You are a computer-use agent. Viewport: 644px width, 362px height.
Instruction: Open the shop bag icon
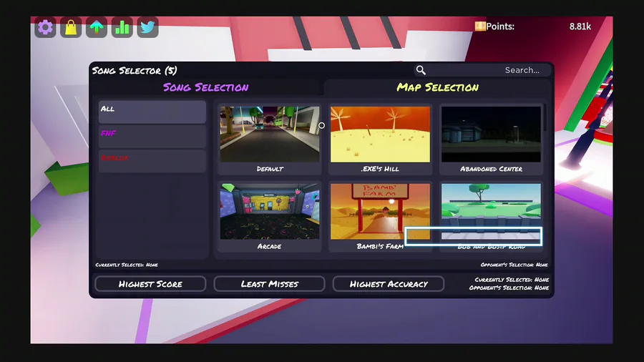[71, 27]
